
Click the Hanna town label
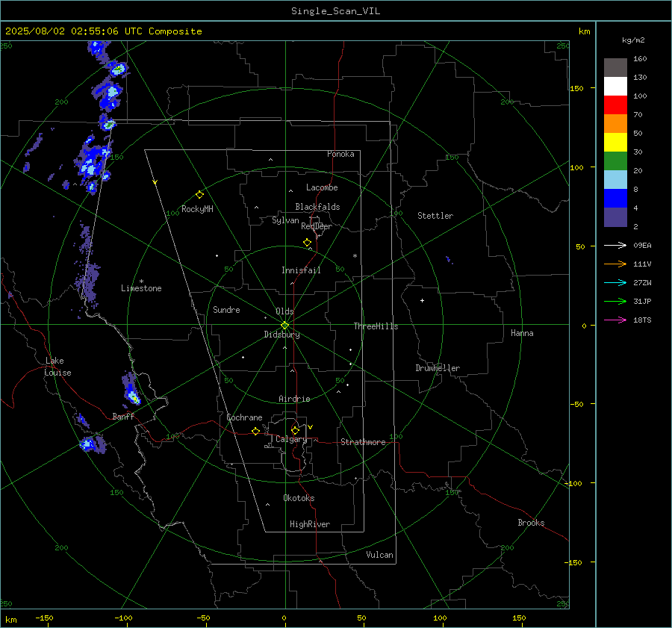522,333
